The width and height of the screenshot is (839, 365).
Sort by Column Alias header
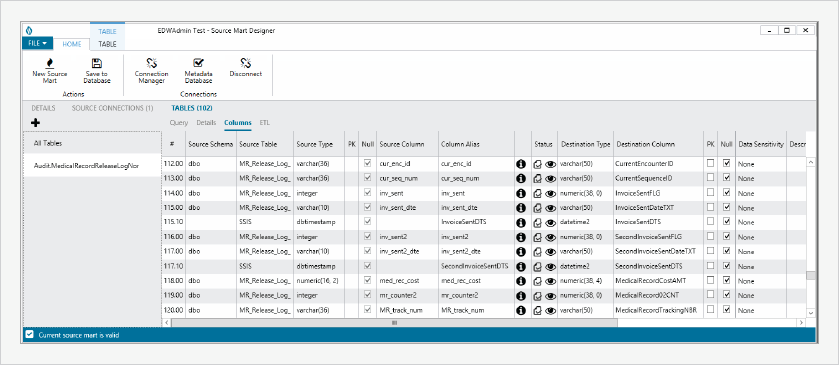point(476,144)
